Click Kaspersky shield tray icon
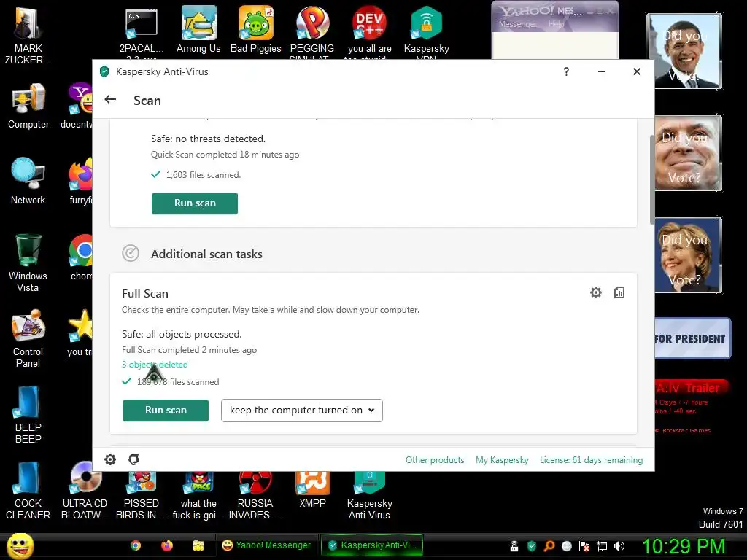 click(x=532, y=546)
